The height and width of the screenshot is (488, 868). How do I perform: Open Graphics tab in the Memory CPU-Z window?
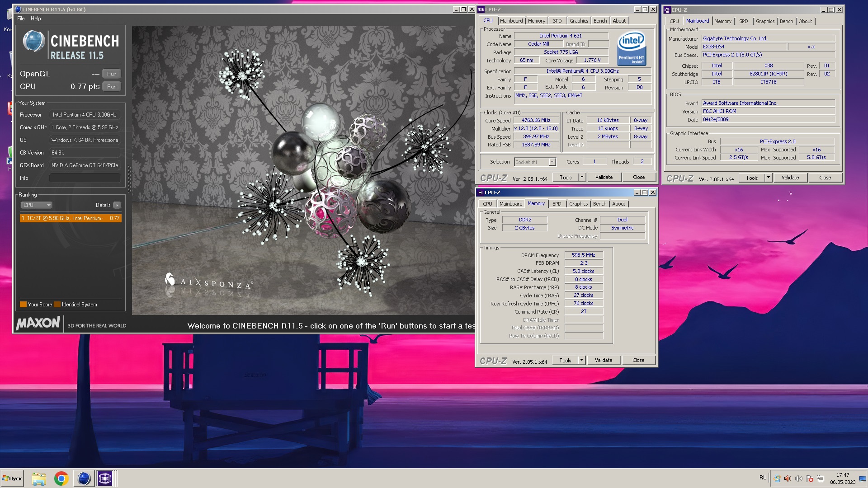click(578, 204)
